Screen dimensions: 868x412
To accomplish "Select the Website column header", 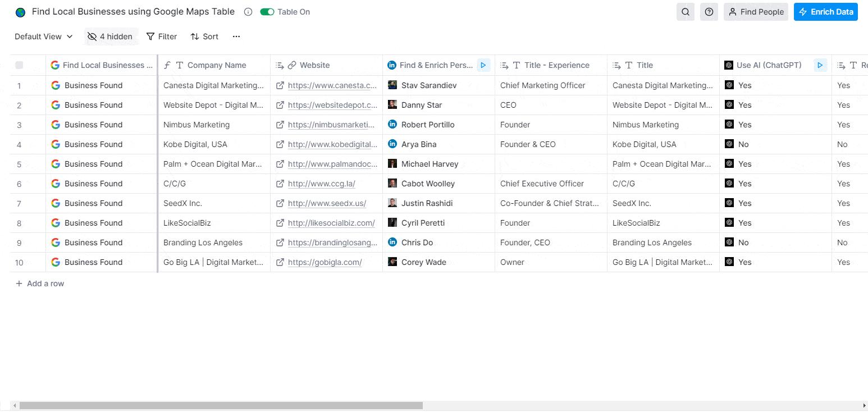I will pos(327,65).
